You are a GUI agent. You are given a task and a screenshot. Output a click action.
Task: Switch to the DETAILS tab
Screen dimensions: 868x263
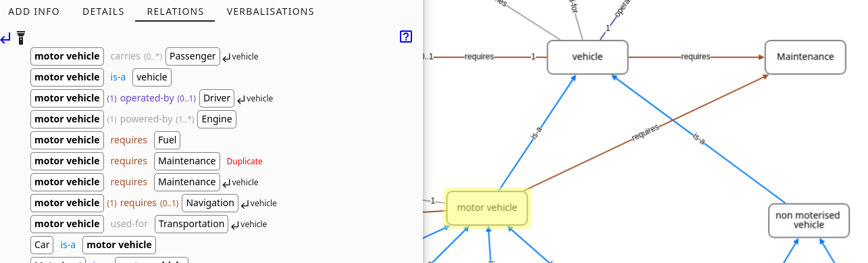pos(103,11)
